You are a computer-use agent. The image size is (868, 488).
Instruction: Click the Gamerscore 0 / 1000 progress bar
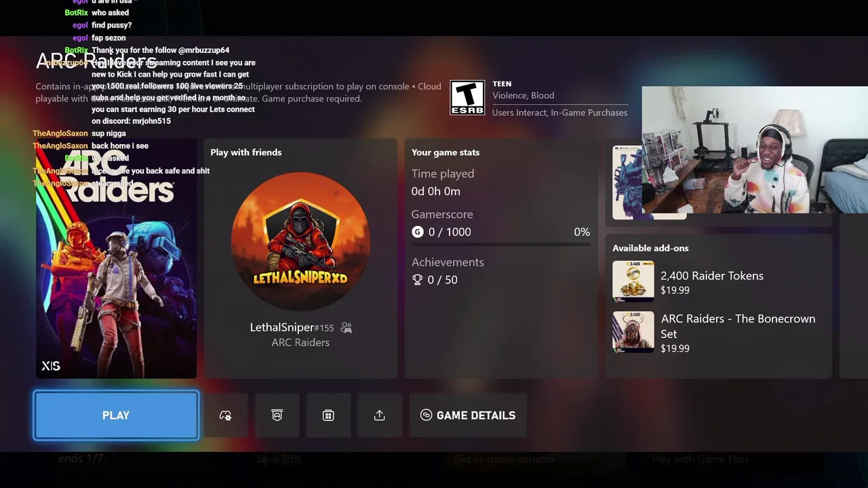[x=500, y=245]
